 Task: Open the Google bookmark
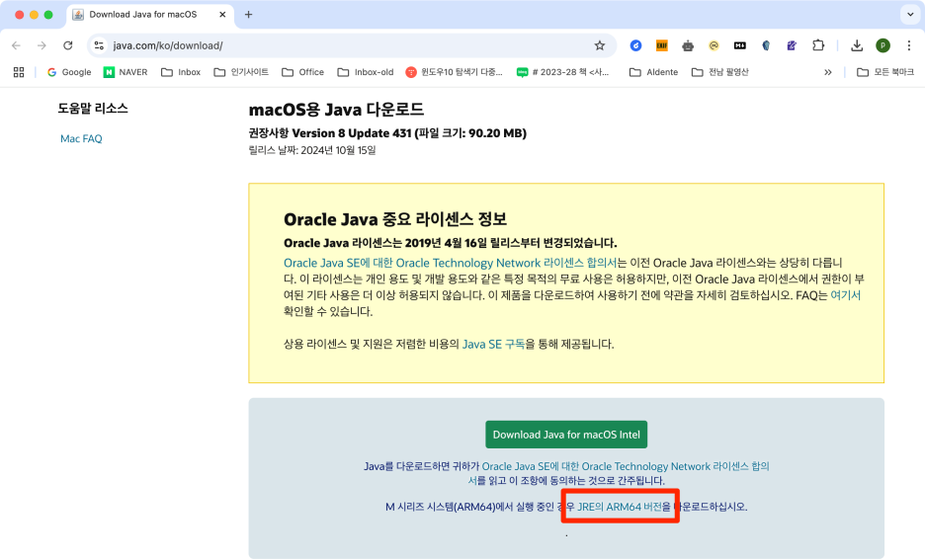[69, 72]
